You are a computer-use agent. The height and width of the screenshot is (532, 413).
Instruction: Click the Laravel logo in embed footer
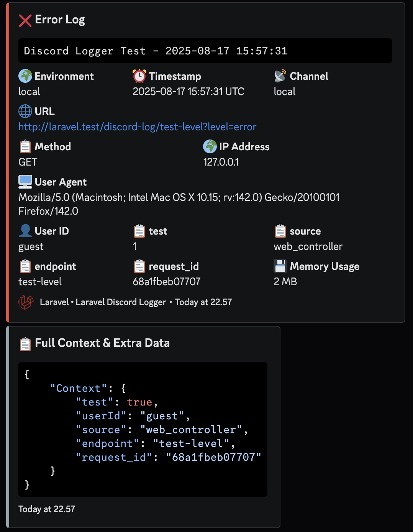[x=26, y=302]
